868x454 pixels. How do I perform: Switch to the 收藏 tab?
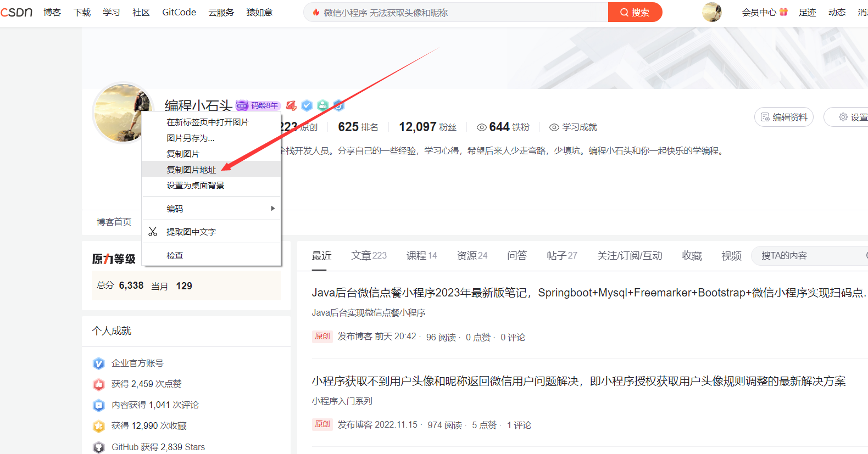tap(692, 255)
